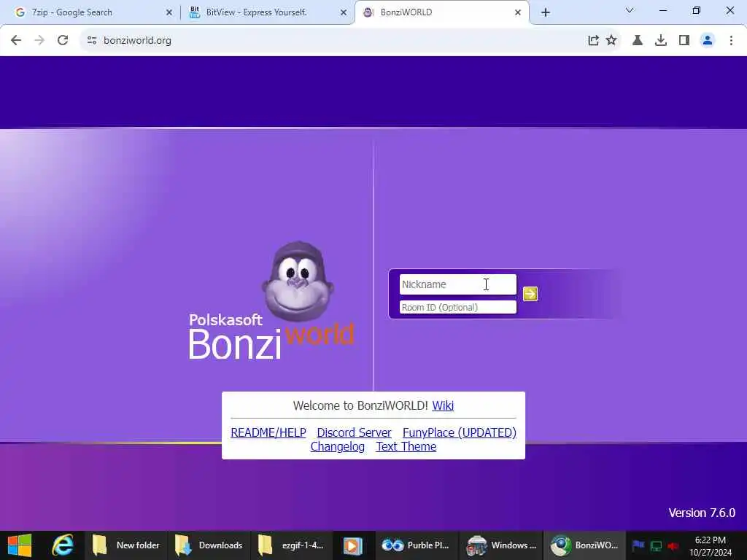Open the README/HELP link
747x560 pixels.
[x=268, y=432]
